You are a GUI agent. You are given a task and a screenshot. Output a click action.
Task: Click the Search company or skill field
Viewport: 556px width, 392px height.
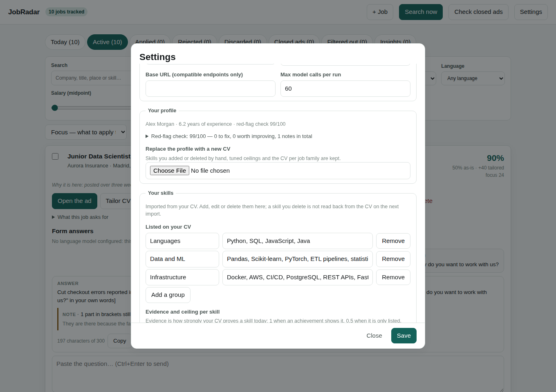click(x=91, y=78)
